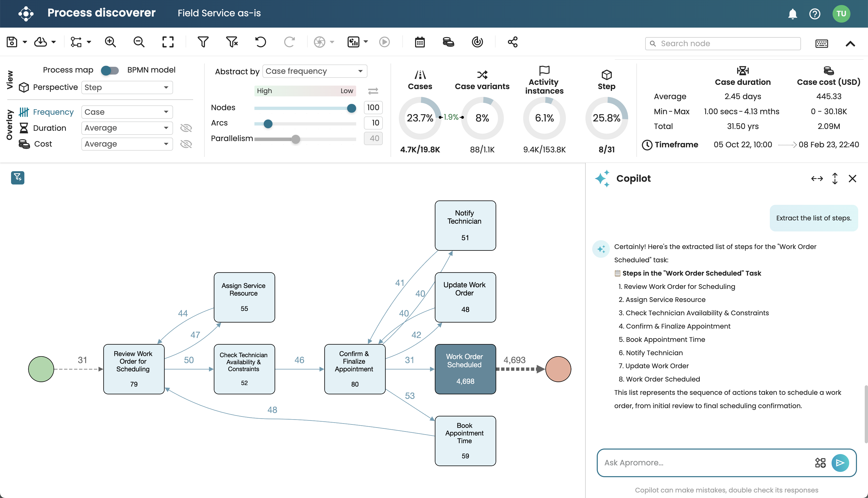Open the Duration Average dropdown
Screen dimensions: 868x498
[127, 128]
